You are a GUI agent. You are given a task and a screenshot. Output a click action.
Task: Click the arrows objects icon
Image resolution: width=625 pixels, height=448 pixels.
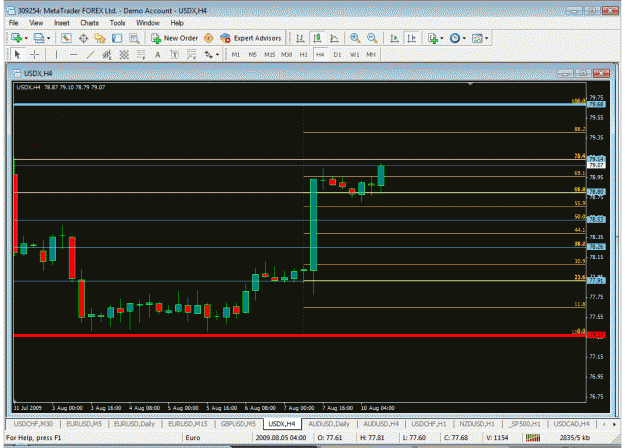click(208, 55)
